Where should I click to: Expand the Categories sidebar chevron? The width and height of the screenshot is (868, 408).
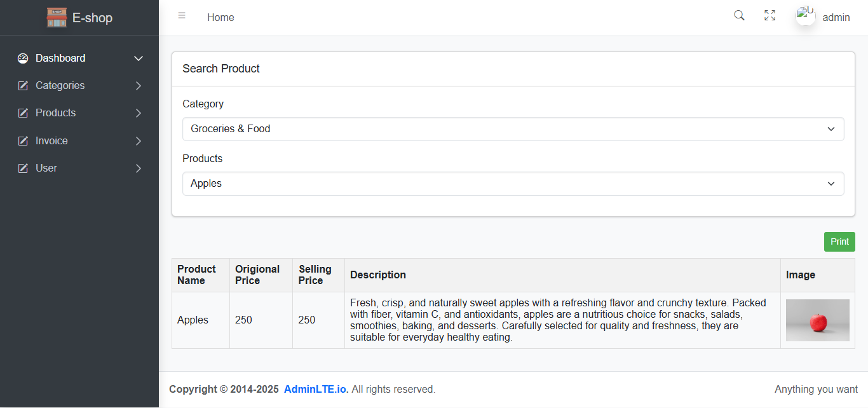pos(139,86)
